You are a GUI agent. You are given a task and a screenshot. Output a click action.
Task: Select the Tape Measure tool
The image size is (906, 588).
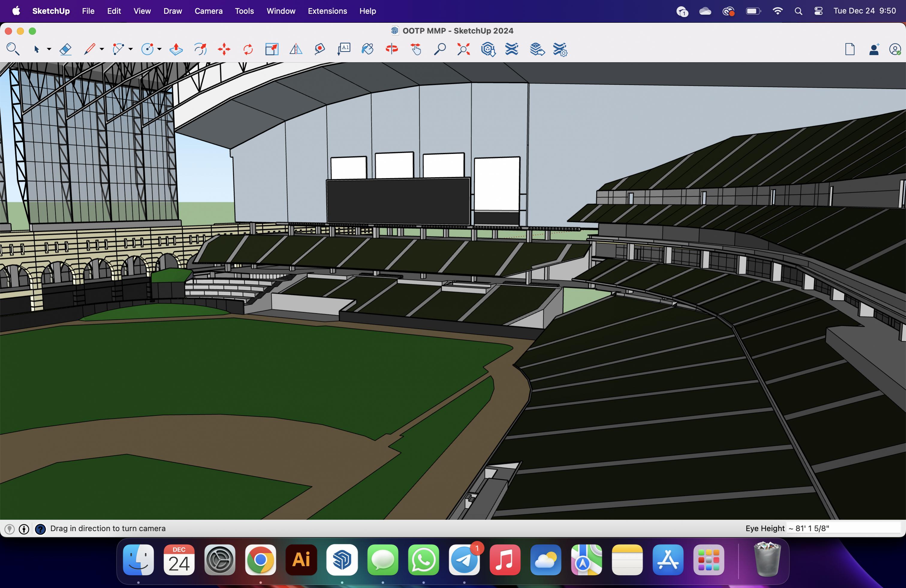point(320,49)
